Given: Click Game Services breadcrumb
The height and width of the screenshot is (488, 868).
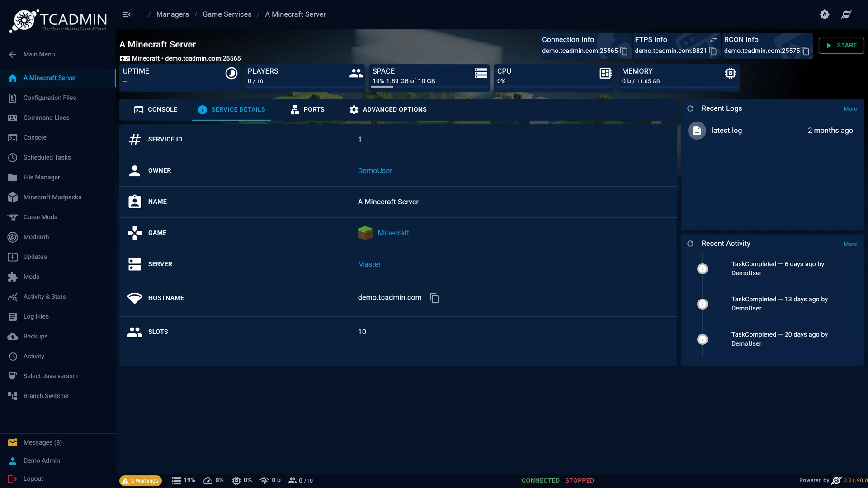Looking at the screenshot, I should [x=227, y=14].
